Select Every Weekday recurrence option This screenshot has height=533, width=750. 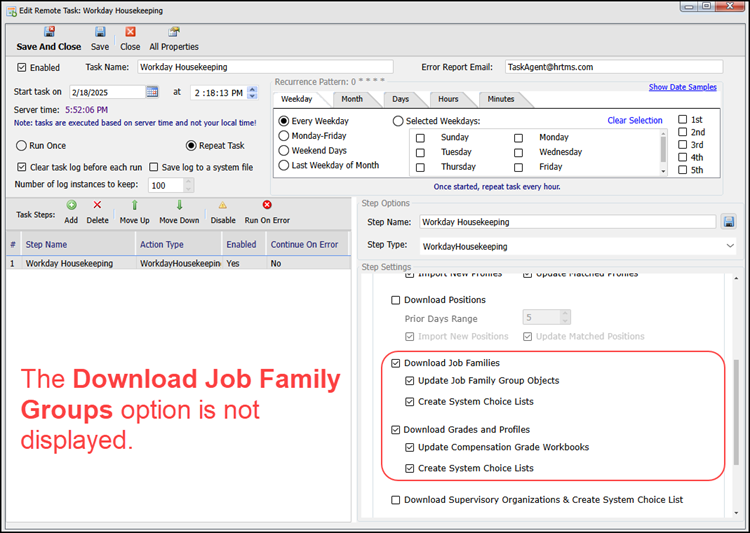point(284,121)
